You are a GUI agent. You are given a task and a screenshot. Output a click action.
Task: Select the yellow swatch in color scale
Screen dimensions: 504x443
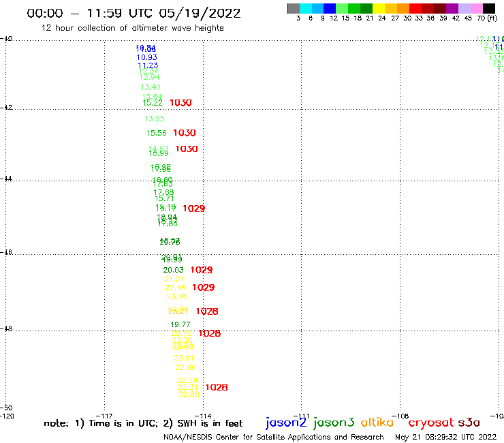[379, 8]
